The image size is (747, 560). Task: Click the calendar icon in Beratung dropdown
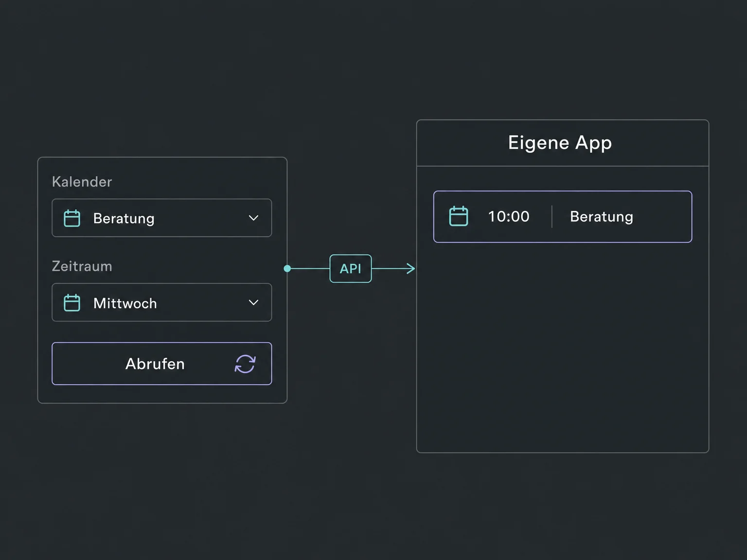tap(72, 218)
